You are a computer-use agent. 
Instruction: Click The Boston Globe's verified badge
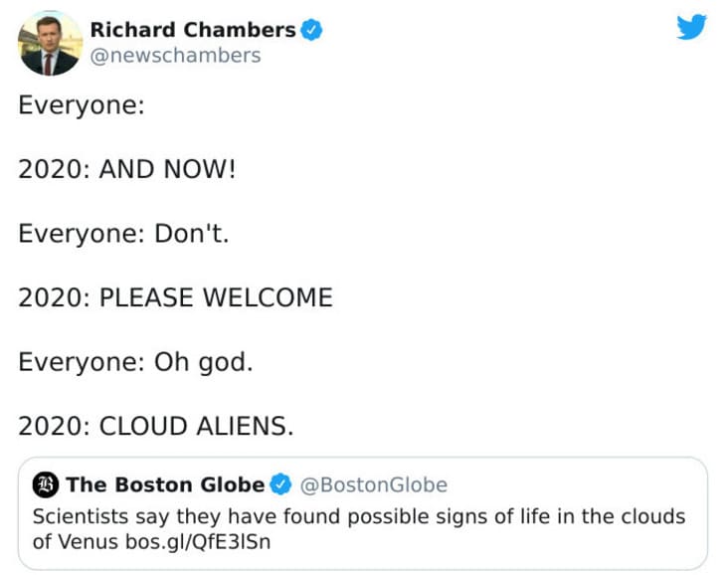280,485
